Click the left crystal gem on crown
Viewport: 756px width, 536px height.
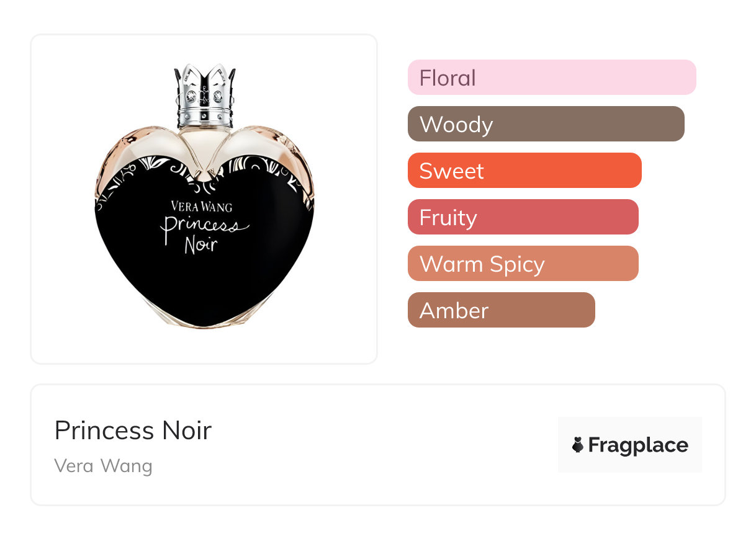pos(191,96)
